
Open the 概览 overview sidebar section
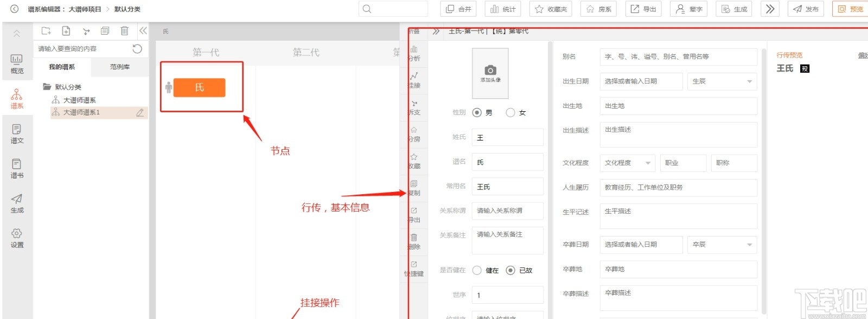coord(17,64)
